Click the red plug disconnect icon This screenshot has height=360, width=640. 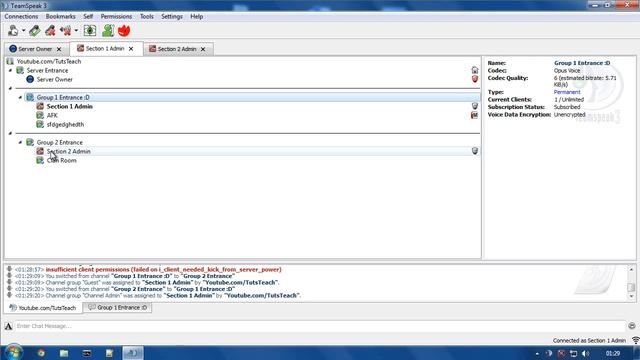(50, 31)
